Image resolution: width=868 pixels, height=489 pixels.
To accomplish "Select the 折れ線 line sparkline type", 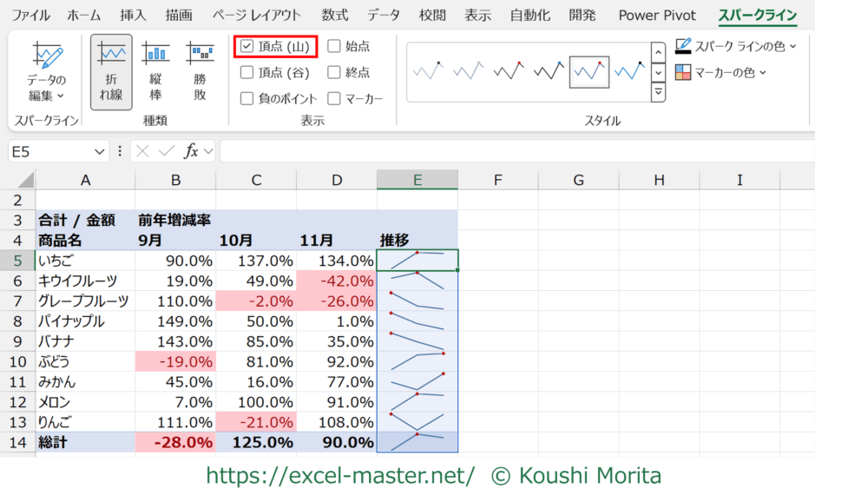I will (111, 72).
